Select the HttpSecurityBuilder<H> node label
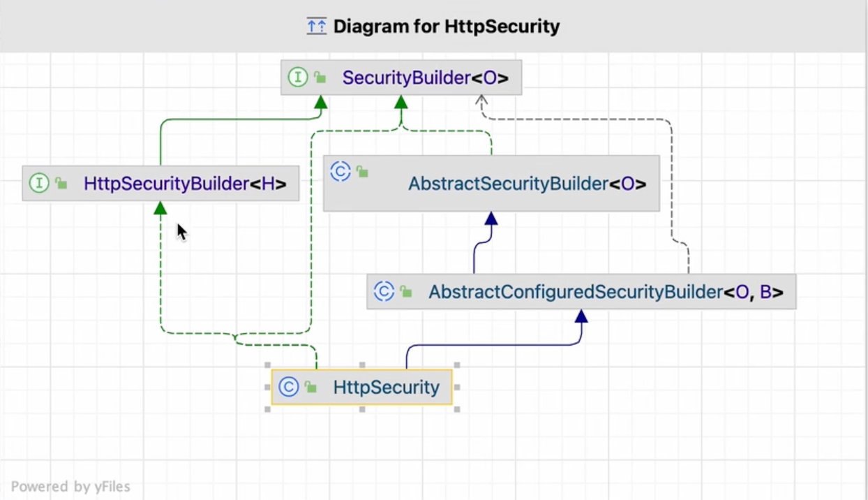Screen dimensions: 868x500 pos(185,184)
